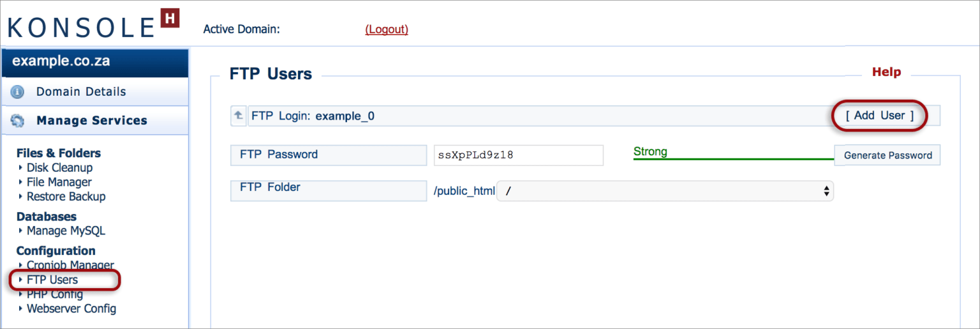Go to PHP Config
The height and width of the screenshot is (329, 980).
pos(55,295)
